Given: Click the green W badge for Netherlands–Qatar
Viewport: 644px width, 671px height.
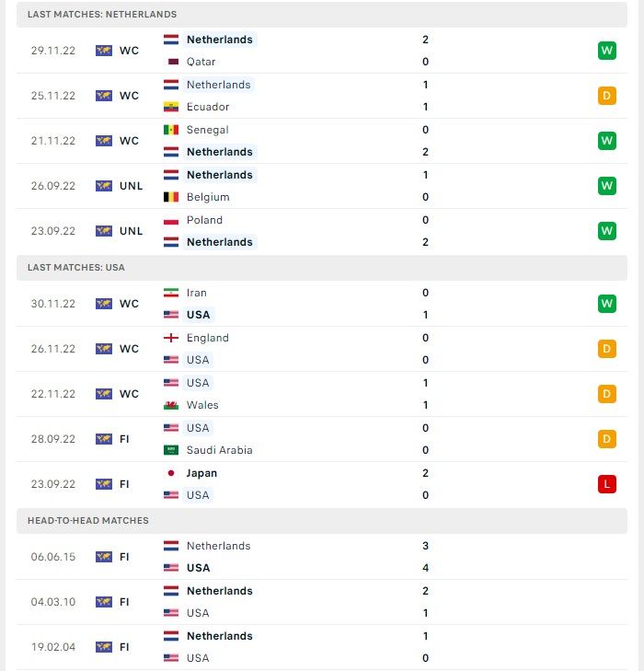Looking at the screenshot, I should pos(607,51).
